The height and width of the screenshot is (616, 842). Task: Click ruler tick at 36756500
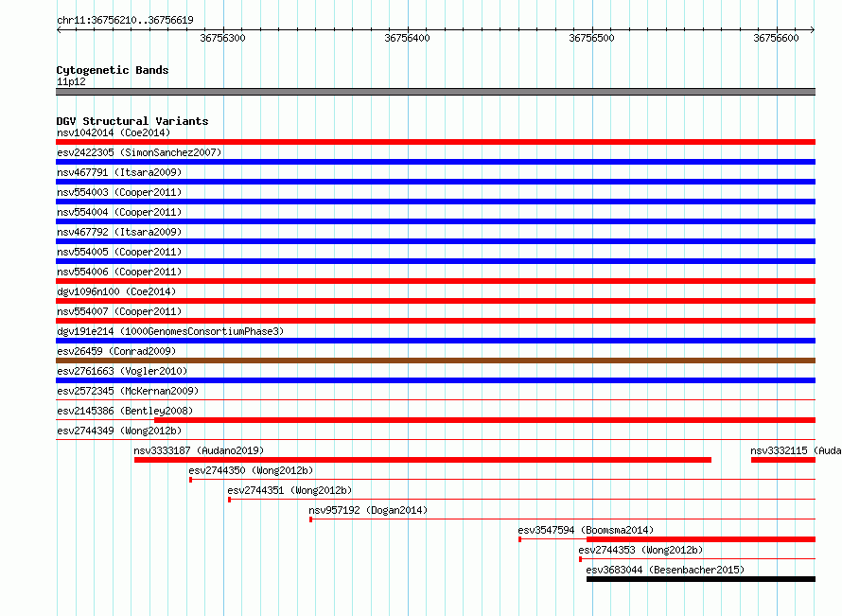coord(593,29)
